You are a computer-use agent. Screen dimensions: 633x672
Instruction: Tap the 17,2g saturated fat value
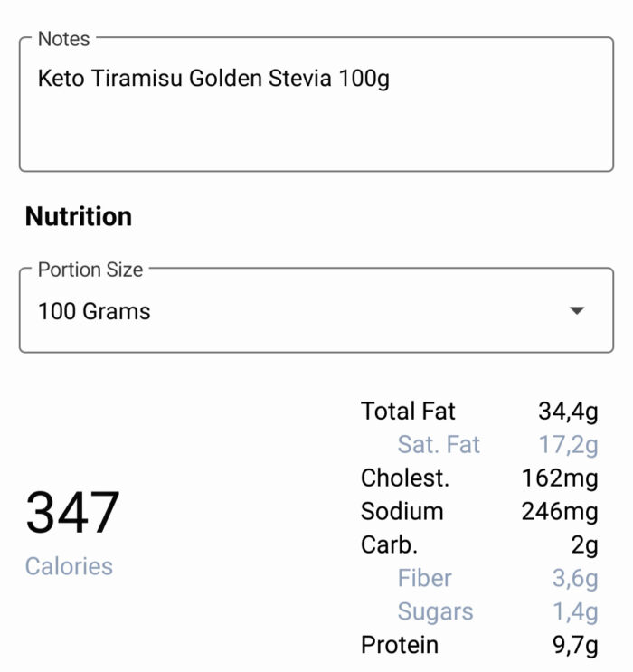tap(568, 445)
